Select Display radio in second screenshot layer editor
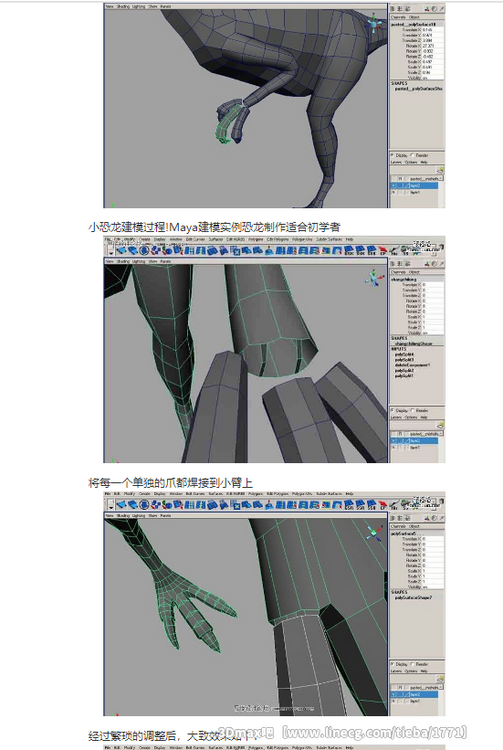 click(x=393, y=410)
